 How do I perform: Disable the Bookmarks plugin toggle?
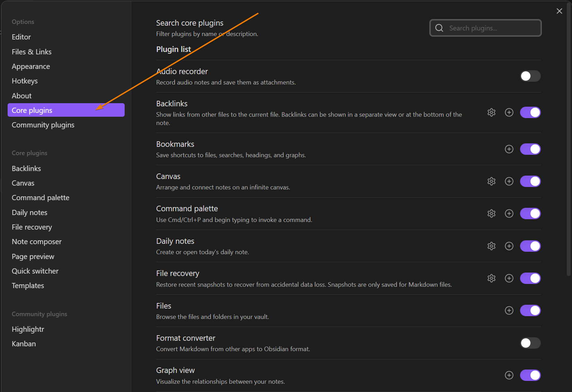(530, 149)
